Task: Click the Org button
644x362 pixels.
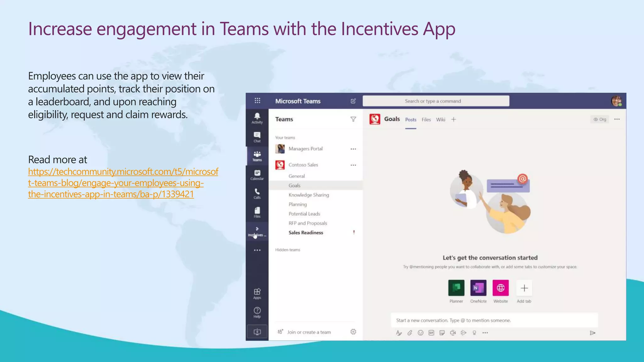Action: click(x=600, y=119)
